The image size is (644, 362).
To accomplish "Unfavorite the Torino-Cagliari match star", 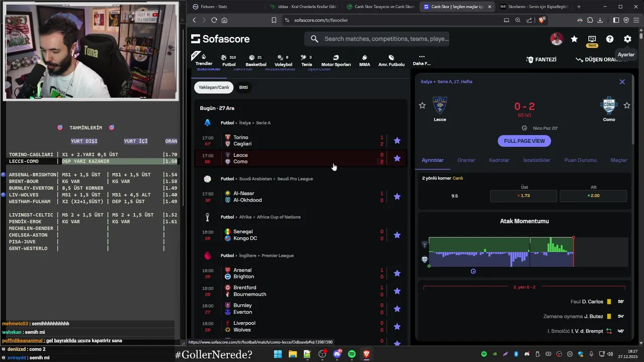I will [x=397, y=141].
